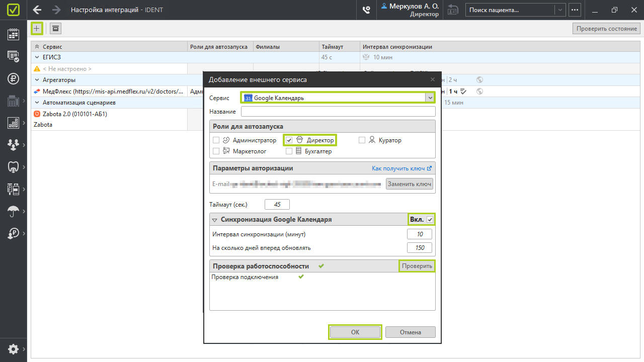Close the Добавление внешнего сервиса dialog
Screen dimensions: 644x362
point(433,79)
